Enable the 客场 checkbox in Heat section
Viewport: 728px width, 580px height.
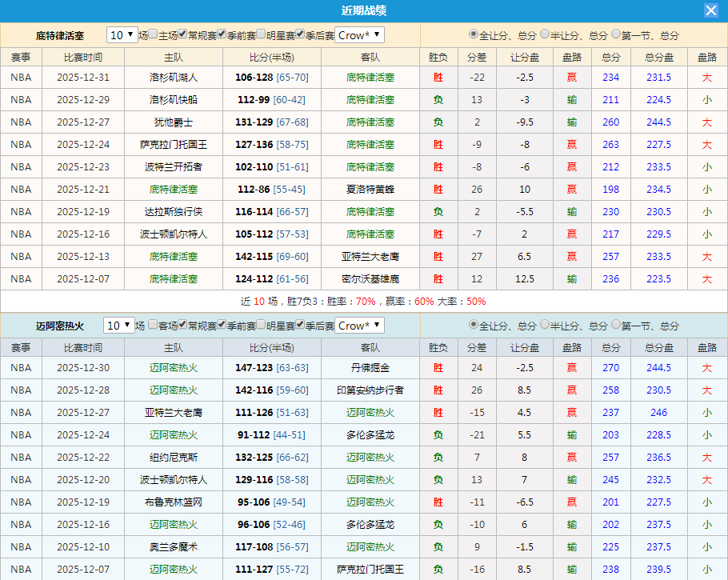pos(152,326)
